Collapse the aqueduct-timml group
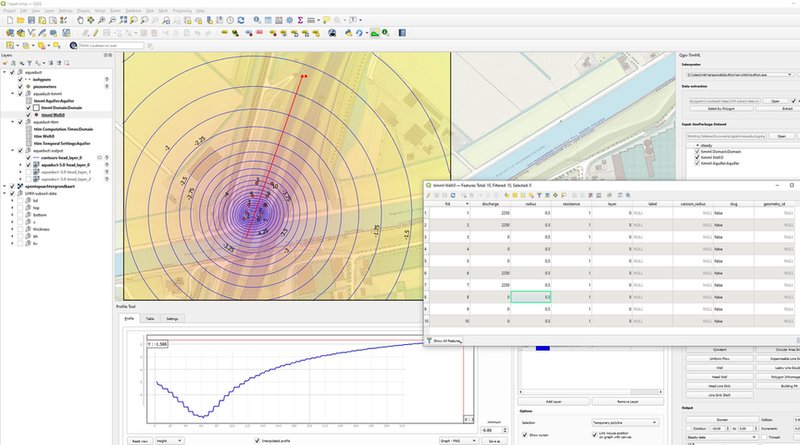 (13, 94)
